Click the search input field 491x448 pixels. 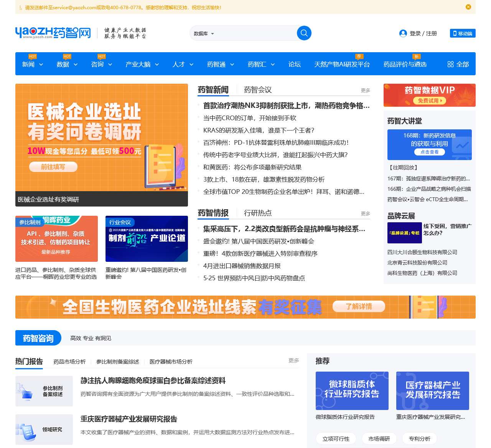256,33
